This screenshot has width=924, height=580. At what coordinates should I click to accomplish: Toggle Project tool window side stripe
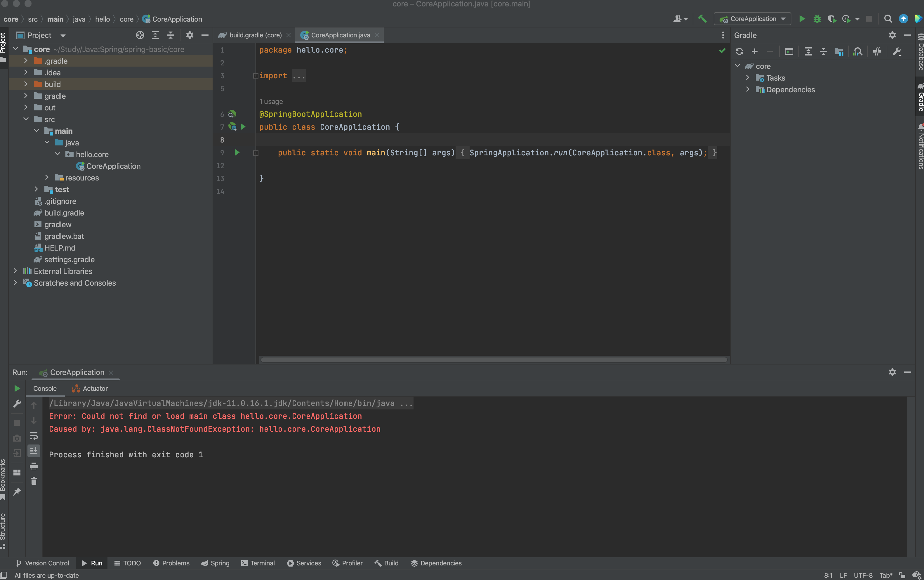coord(4,48)
